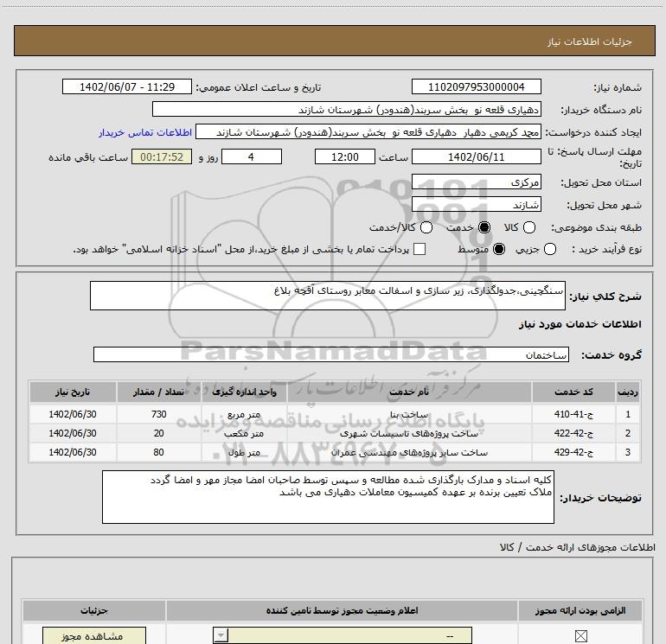Toggle the الزامی بودن ارائه مجوز checkbox
This screenshot has width=666, height=644.
(580, 636)
